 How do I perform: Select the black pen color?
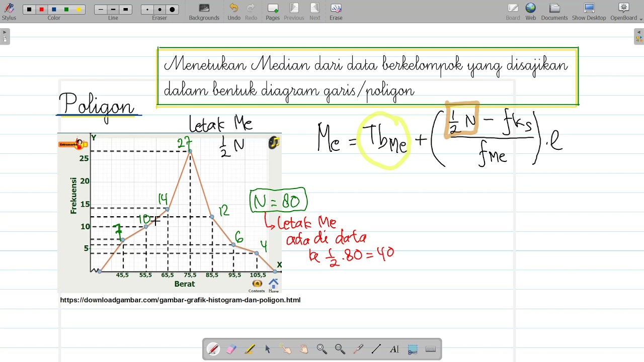[29, 10]
